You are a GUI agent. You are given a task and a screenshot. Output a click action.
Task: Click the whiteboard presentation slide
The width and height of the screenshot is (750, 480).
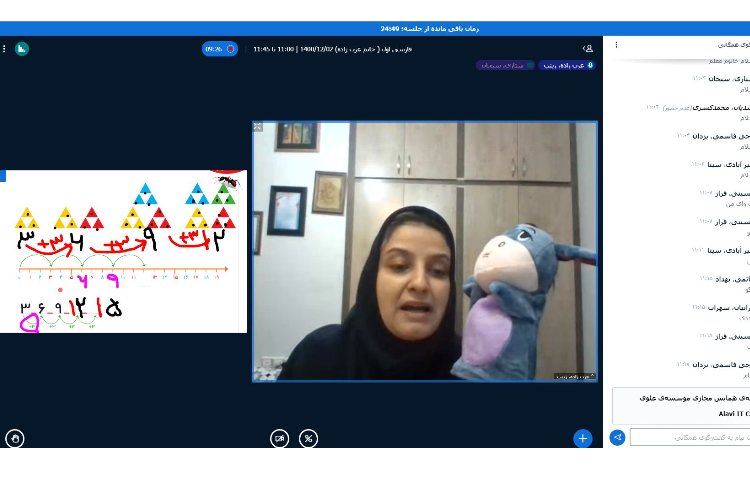point(124,250)
